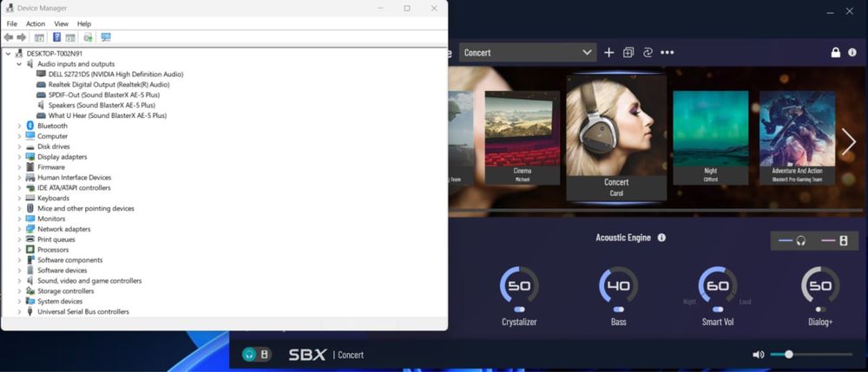Expand the Monitors node
868x372 pixels.
point(19,219)
